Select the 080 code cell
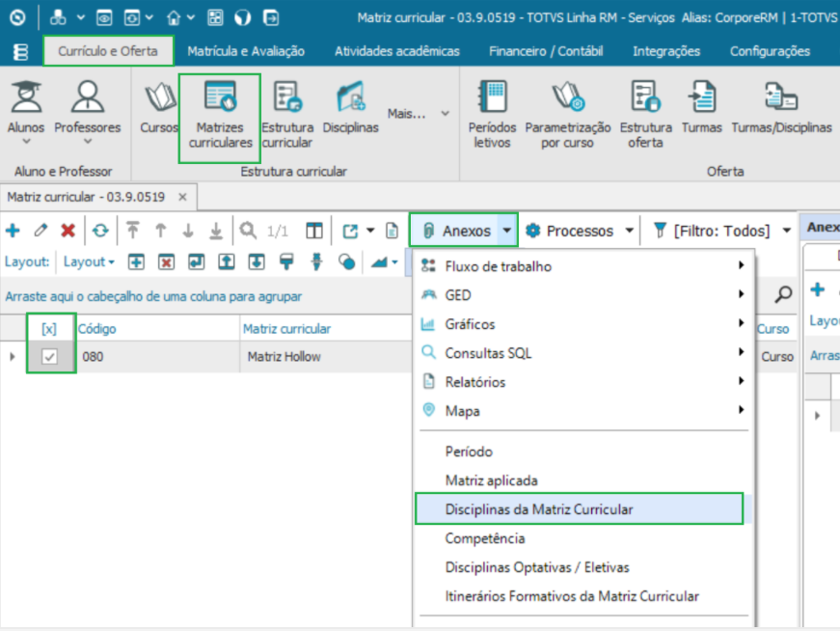This screenshot has width=840, height=631. click(x=158, y=357)
